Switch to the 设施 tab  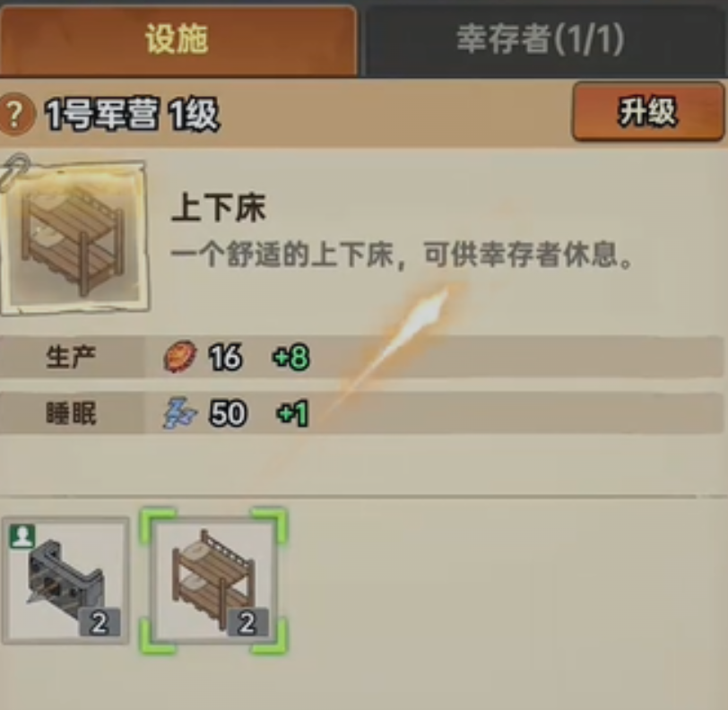tap(178, 40)
